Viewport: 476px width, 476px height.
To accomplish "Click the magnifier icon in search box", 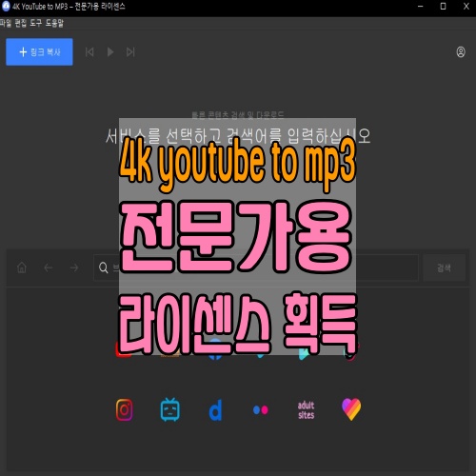I will (x=103, y=268).
